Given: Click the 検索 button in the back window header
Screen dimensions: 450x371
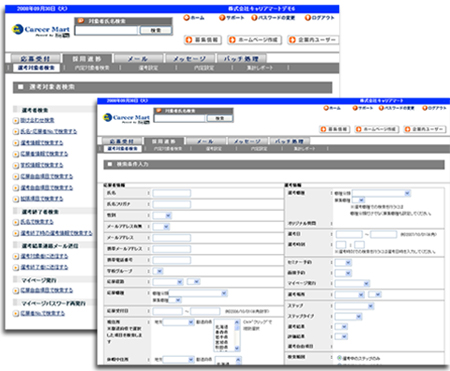Looking at the screenshot, I should coord(156,30).
